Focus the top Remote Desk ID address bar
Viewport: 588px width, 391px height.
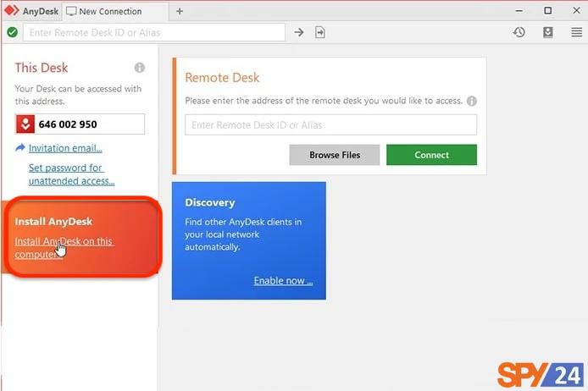click(153, 32)
